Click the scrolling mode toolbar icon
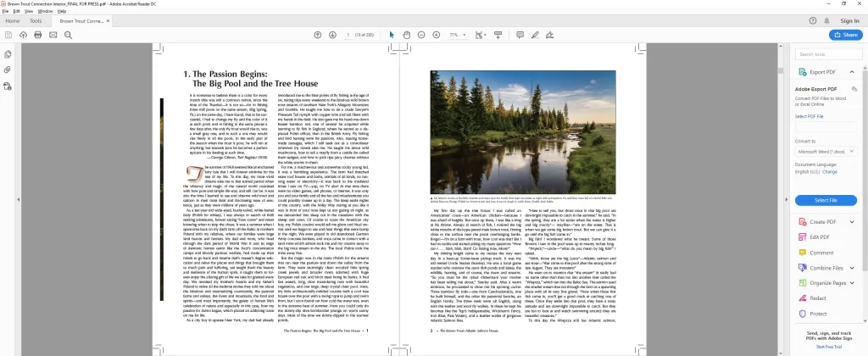Screen dimensions: 868x356 [x=498, y=35]
